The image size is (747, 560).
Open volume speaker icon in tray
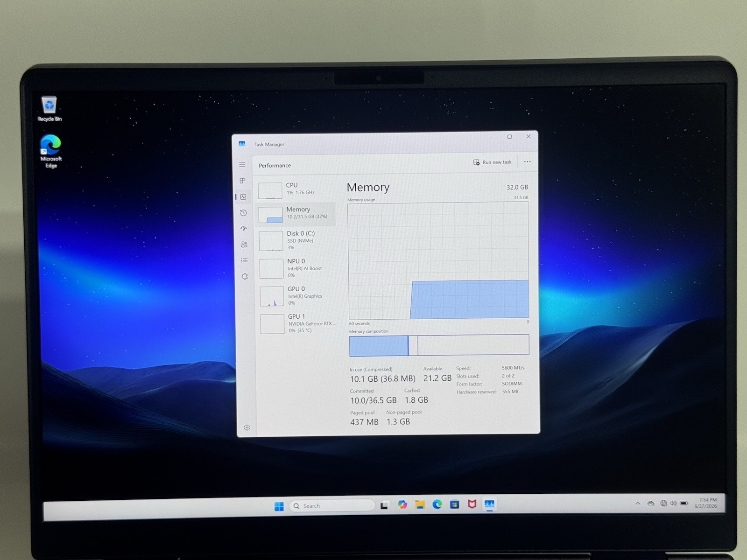click(x=673, y=504)
